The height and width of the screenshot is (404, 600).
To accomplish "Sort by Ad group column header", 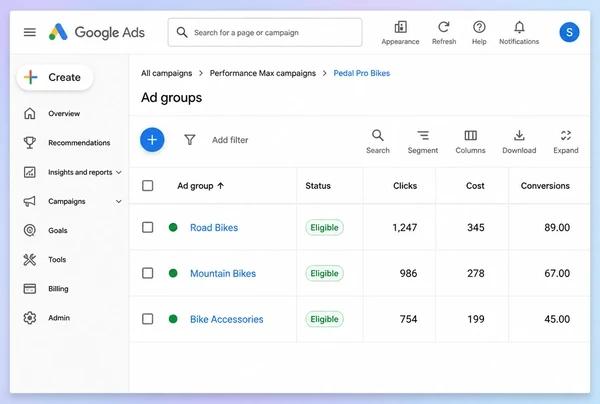I will (195, 186).
